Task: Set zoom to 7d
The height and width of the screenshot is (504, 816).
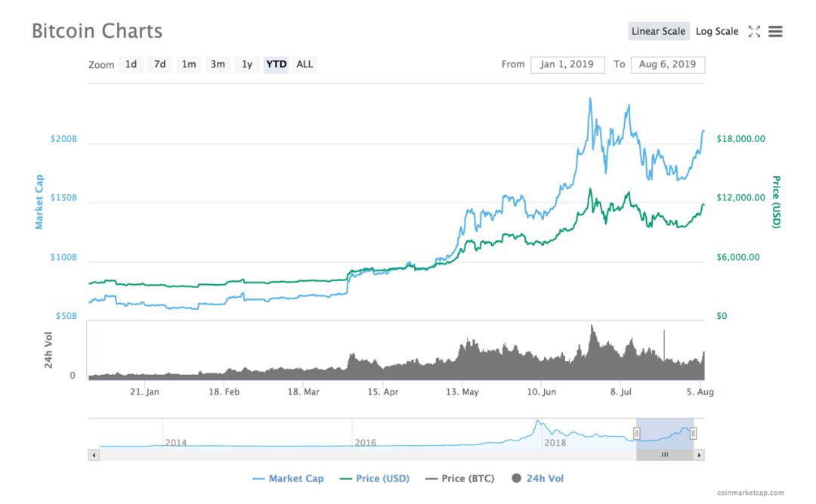Action: click(159, 64)
